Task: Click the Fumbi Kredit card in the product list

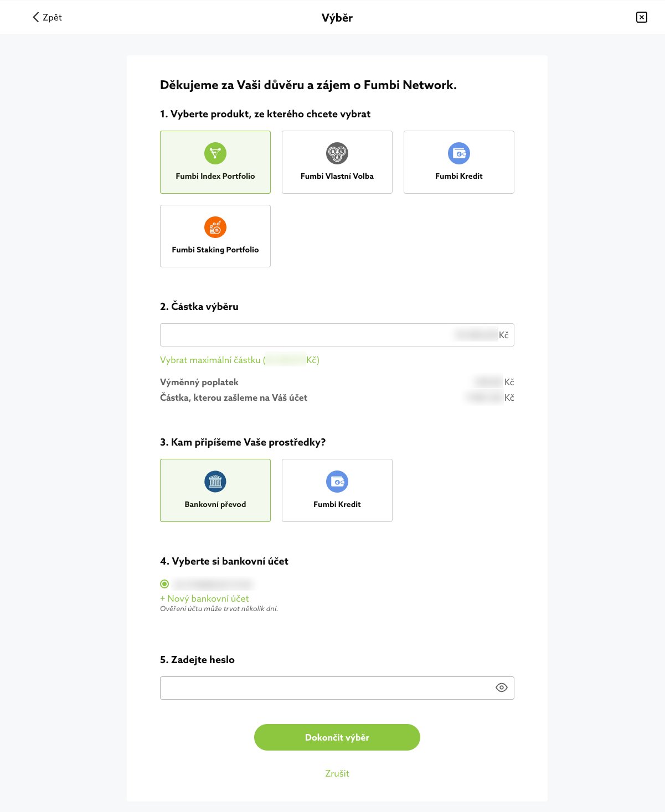Action: click(459, 176)
